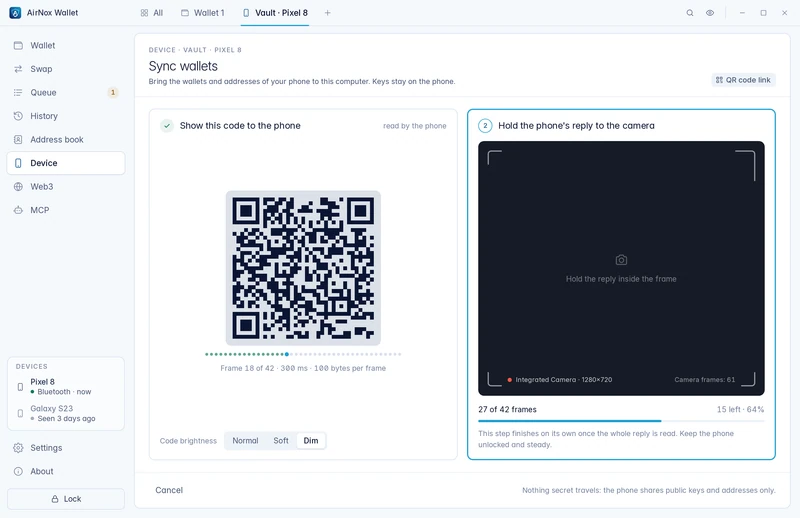Click the Queue badge showing 1

pyautogui.click(x=113, y=92)
